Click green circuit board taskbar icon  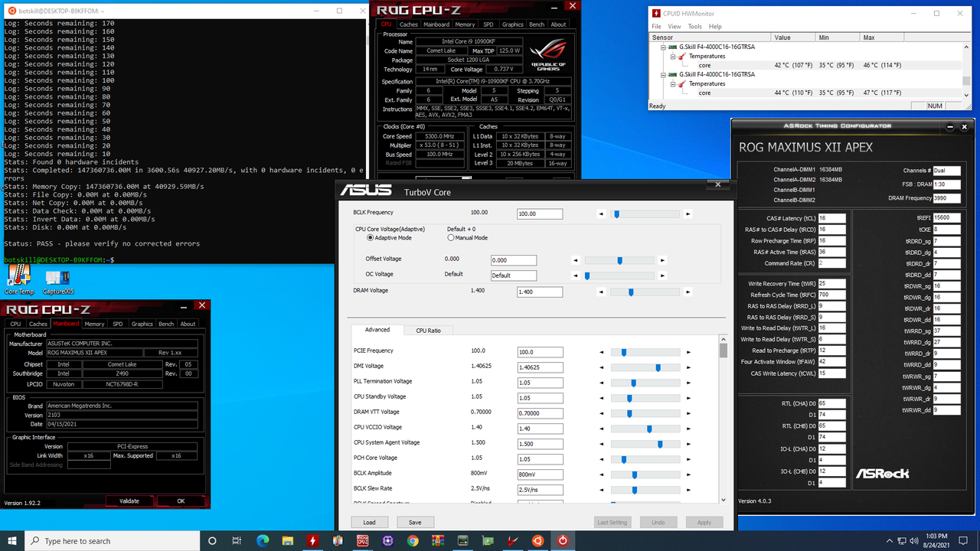[488, 540]
